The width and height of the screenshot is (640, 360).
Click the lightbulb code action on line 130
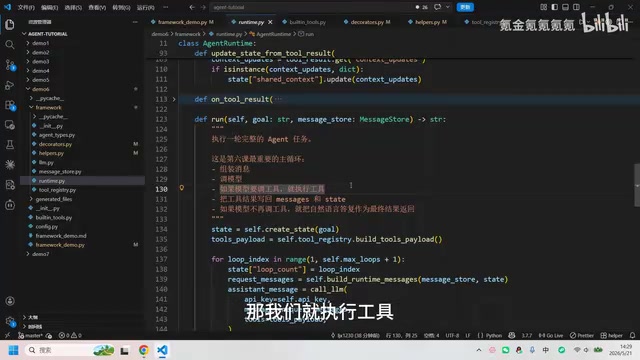182,188
